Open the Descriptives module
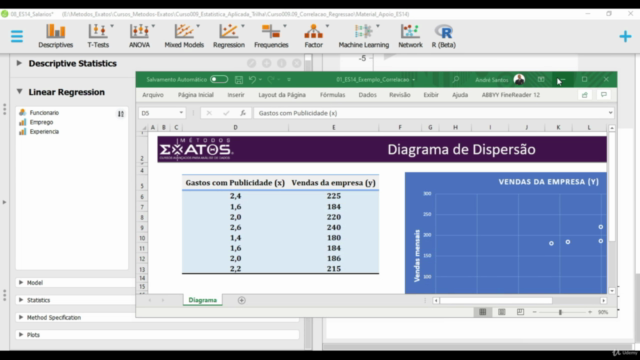Viewport: 640px width, 360px height. click(56, 36)
